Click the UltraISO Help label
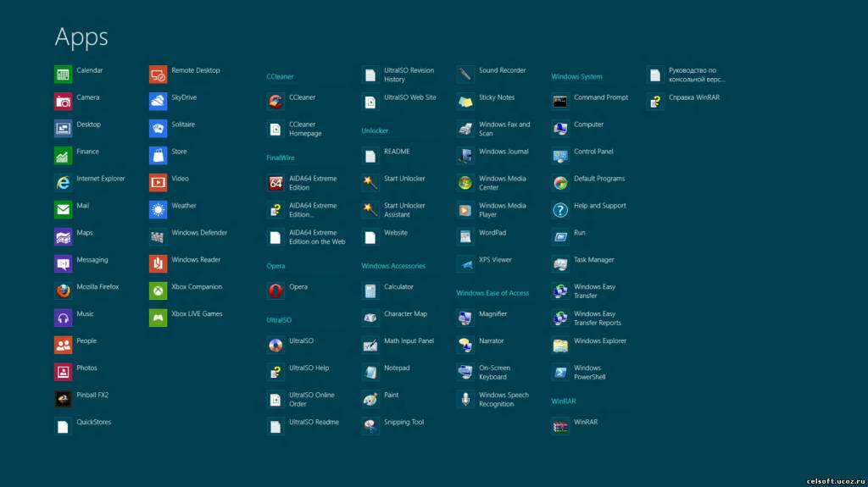The image size is (868, 487). point(309,368)
